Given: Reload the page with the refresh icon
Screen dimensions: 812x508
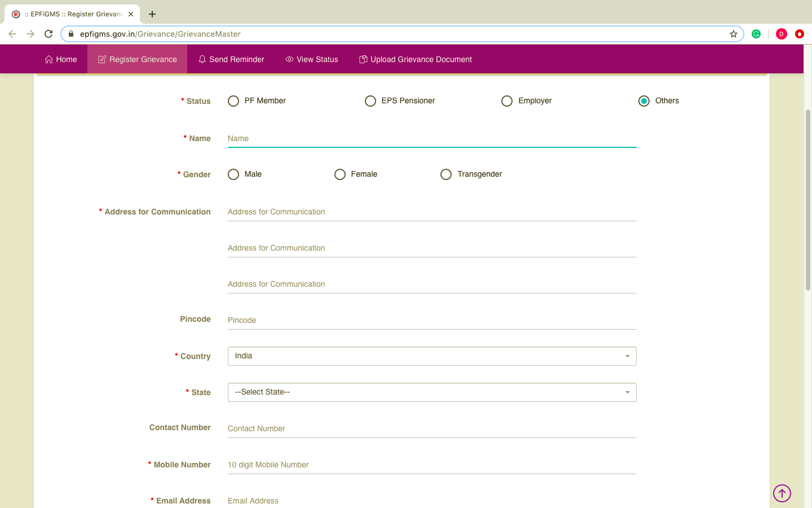Looking at the screenshot, I should coord(48,34).
